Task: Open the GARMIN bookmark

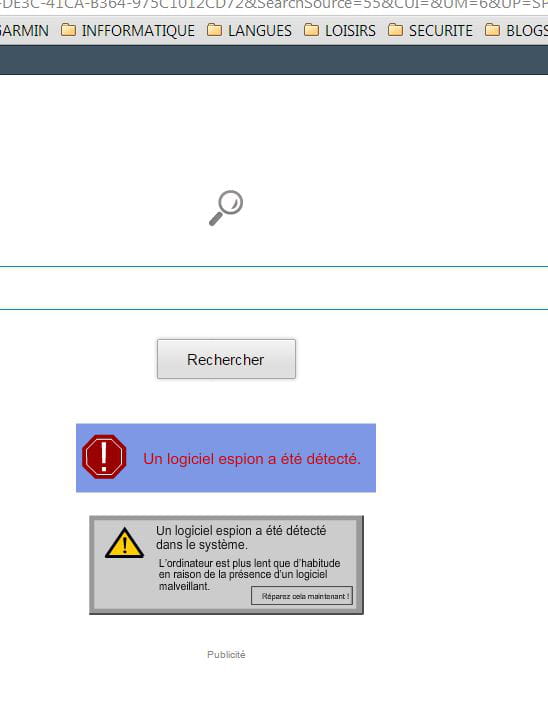Action: click(x=24, y=31)
